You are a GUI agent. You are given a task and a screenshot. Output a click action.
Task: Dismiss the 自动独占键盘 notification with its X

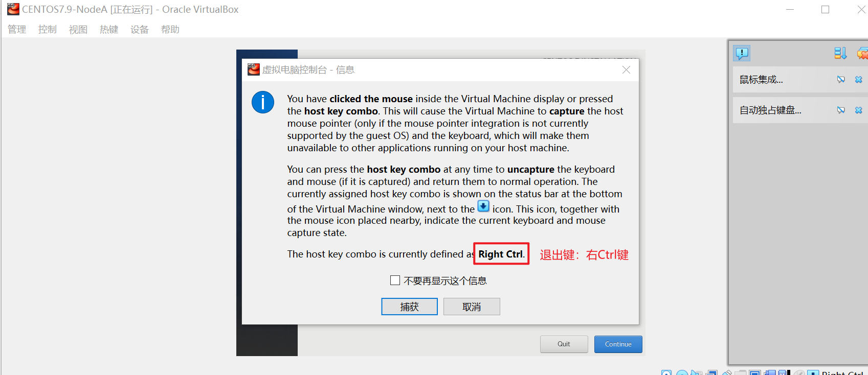(x=859, y=110)
